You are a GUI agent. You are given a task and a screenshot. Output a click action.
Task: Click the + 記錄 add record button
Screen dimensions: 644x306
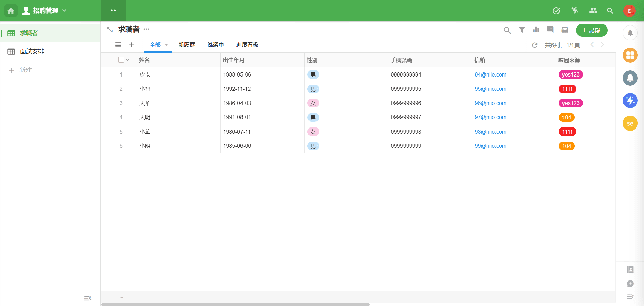pyautogui.click(x=592, y=30)
